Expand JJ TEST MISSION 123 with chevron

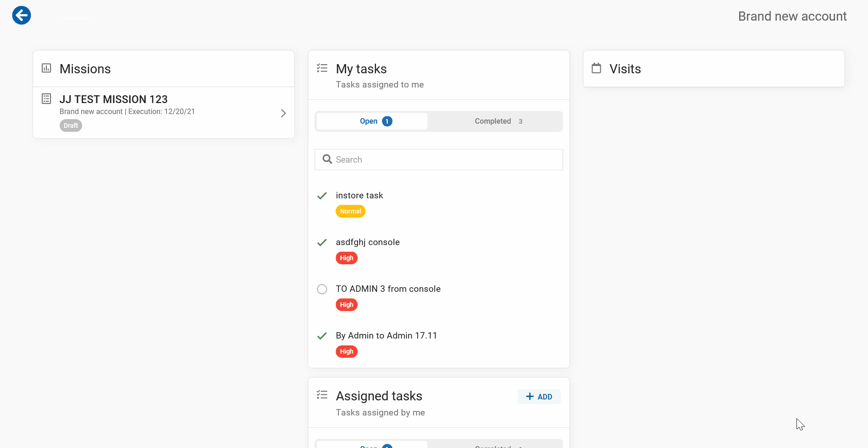(283, 113)
